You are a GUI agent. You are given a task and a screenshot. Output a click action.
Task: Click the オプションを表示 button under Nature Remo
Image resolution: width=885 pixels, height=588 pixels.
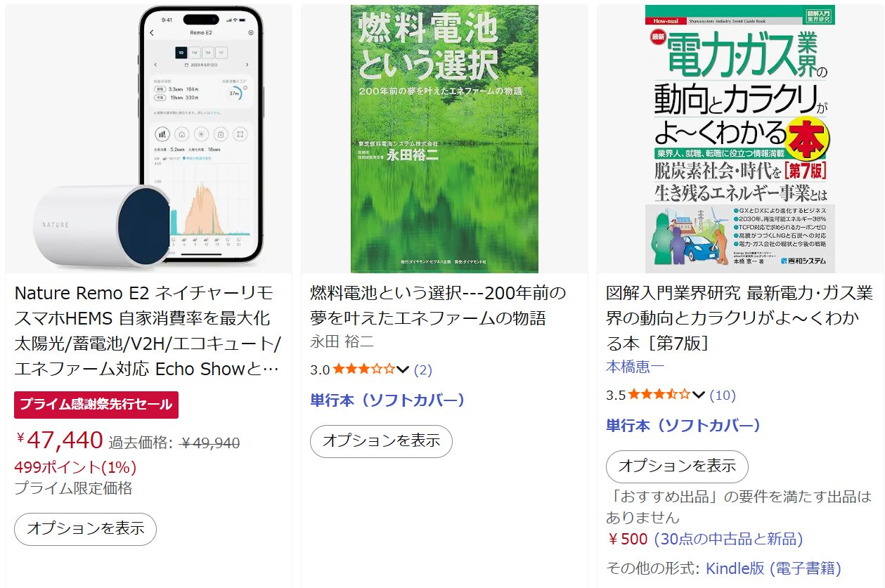point(85,529)
